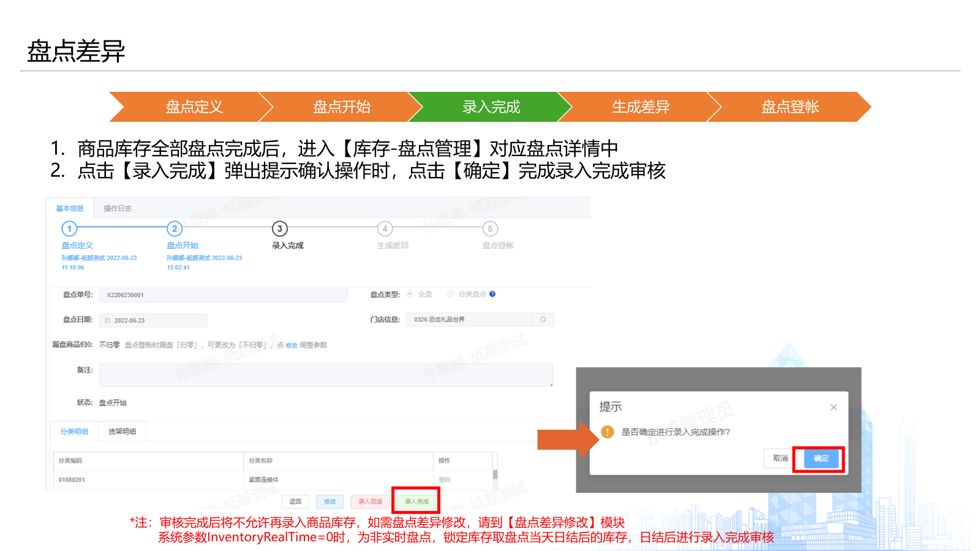The width and height of the screenshot is (980, 551).
Task: Click the step 2 circle for 盘点开始
Action: [175, 229]
